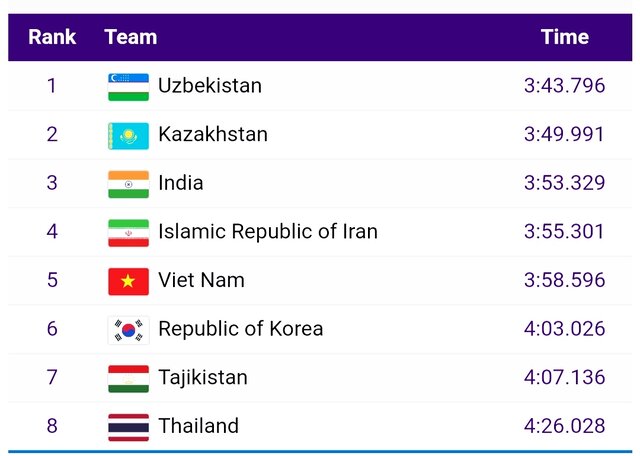640x456 pixels.
Task: Click the India flag icon
Action: [x=128, y=183]
